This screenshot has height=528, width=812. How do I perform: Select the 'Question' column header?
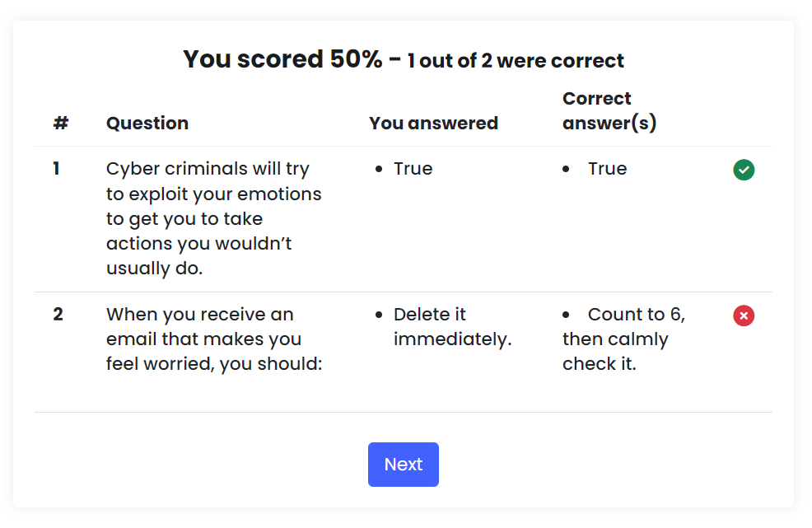[147, 124]
